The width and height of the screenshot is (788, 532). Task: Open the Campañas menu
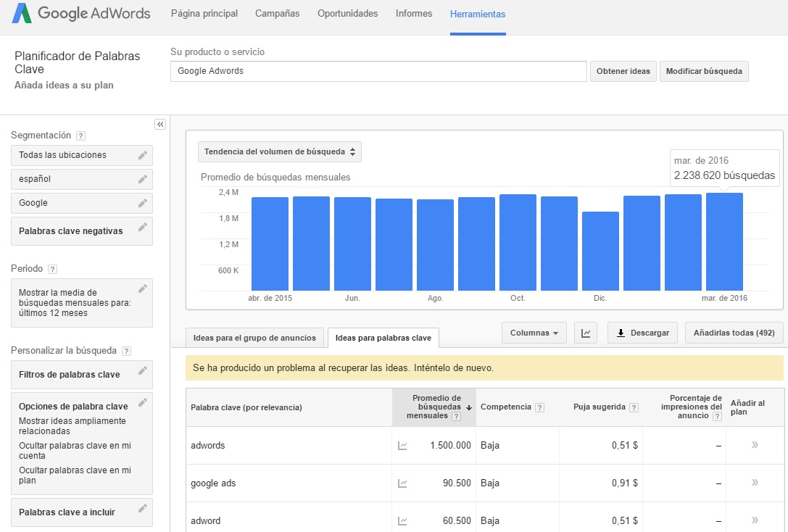click(278, 14)
